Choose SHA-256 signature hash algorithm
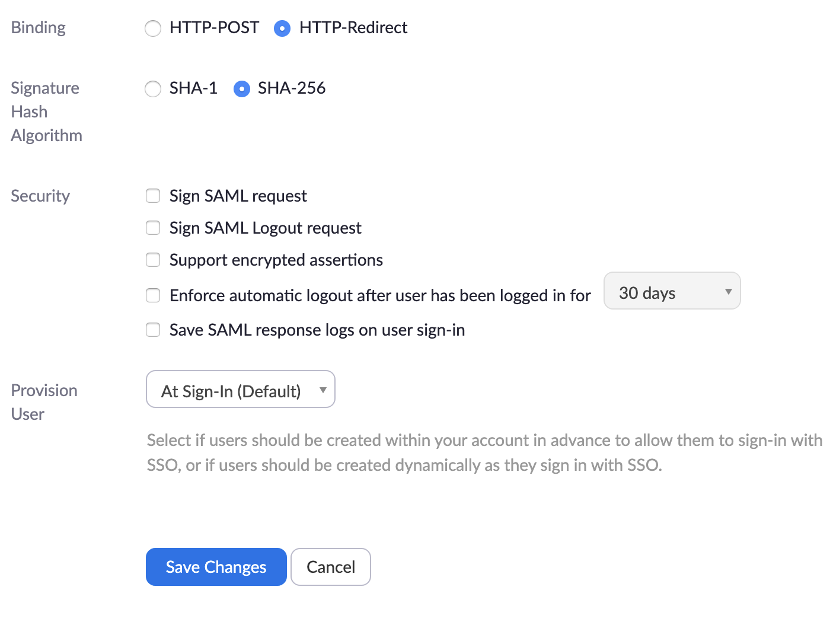The image size is (830, 644). [x=242, y=89]
